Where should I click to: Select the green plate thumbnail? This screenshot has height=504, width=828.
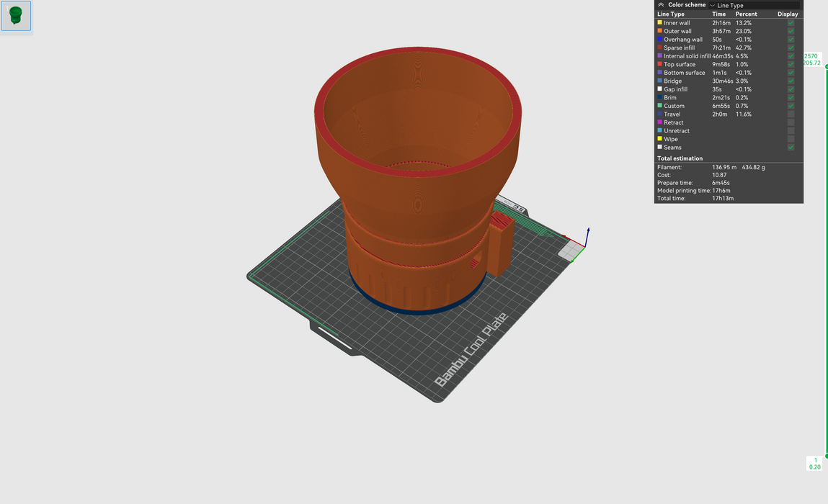point(16,16)
